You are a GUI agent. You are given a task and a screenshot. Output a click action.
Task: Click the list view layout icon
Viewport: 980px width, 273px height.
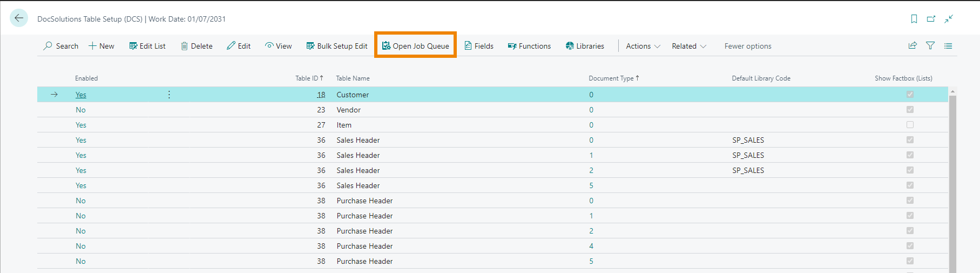point(948,46)
